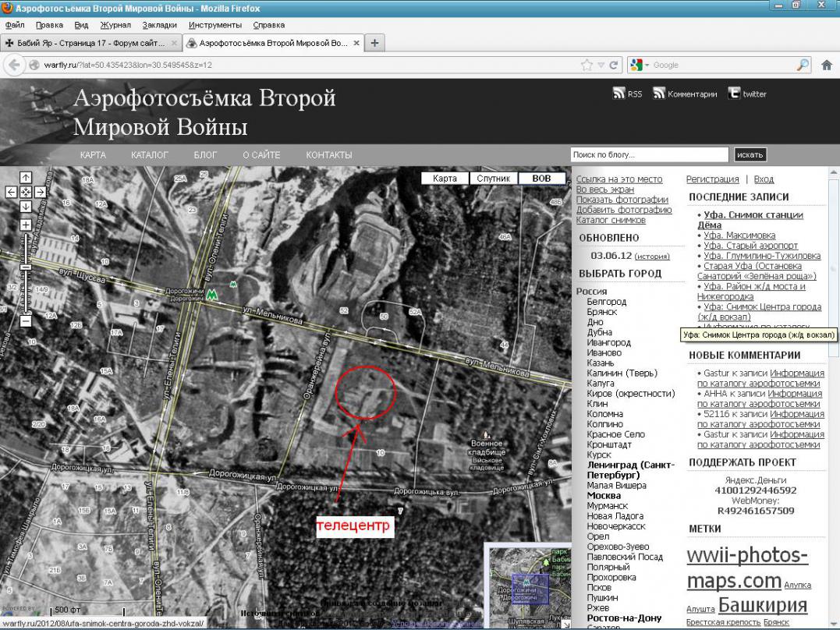The image size is (840, 630).
Task: Open the Закладки menu
Action: coord(159,25)
